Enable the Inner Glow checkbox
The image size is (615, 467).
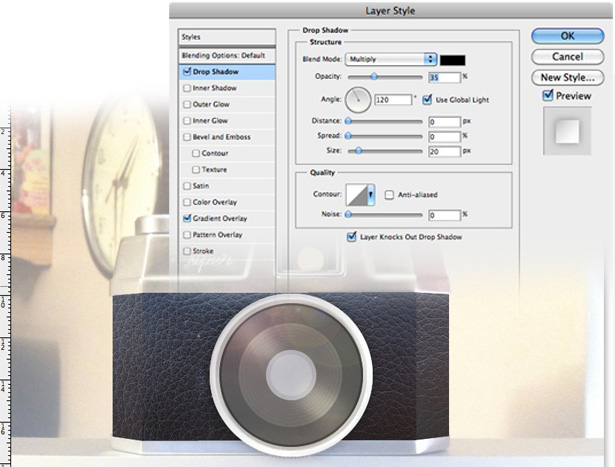click(x=187, y=121)
